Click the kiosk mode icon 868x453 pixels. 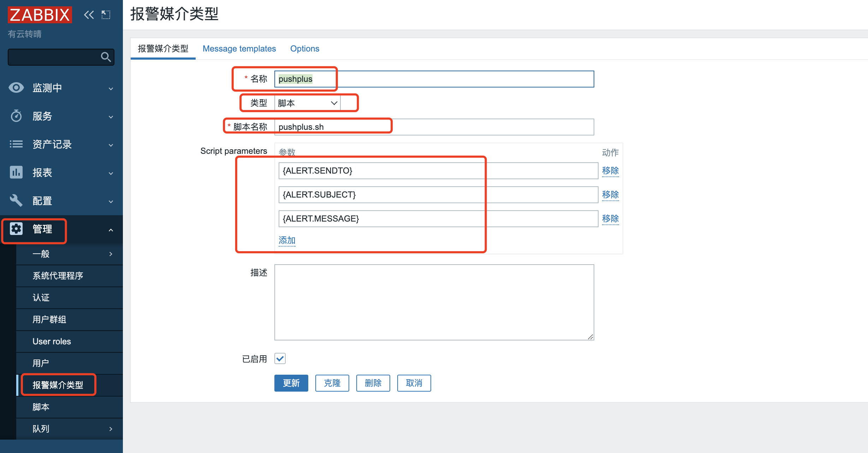(106, 15)
